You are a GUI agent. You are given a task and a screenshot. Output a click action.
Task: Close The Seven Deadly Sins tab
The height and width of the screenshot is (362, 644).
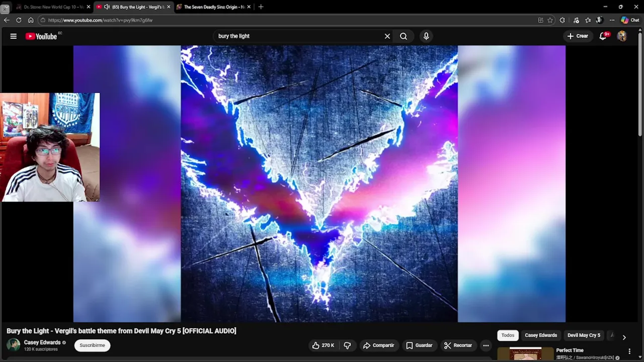coord(249,7)
